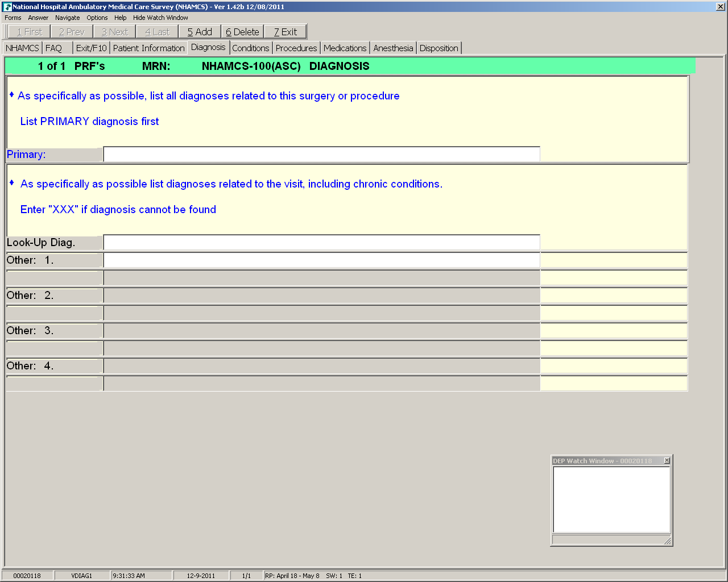Switch to the NHAMCS tab

point(22,48)
